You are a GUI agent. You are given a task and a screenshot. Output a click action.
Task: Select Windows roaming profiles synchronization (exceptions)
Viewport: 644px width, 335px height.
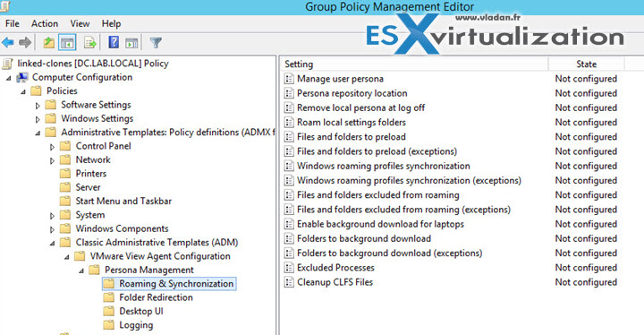coord(409,180)
